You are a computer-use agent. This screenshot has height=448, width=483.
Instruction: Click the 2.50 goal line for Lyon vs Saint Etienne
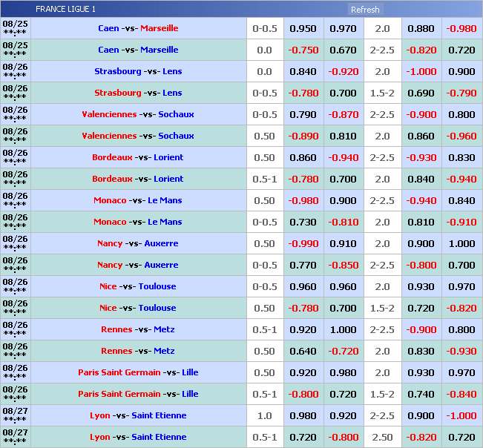(x=382, y=438)
